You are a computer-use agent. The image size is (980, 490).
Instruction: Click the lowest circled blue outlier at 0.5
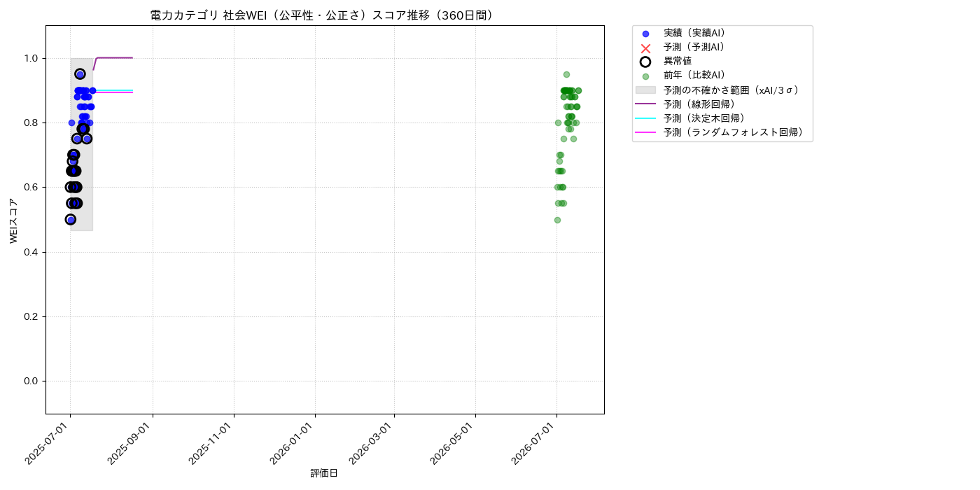point(70,219)
